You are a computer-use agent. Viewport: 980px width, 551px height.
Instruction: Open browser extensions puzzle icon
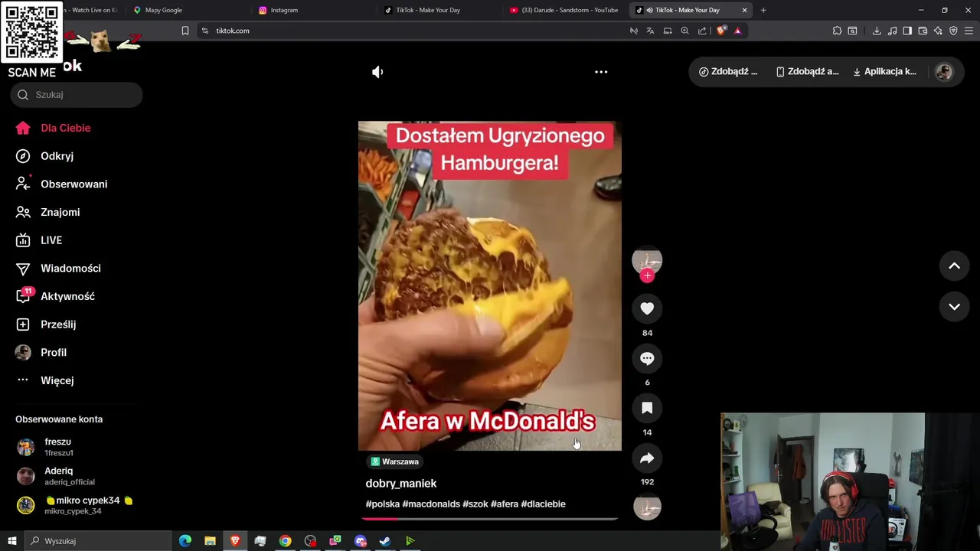837,31
